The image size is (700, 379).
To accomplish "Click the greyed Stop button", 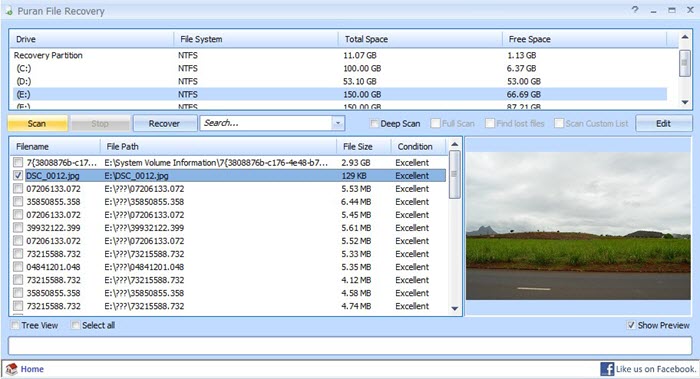I will (x=100, y=124).
